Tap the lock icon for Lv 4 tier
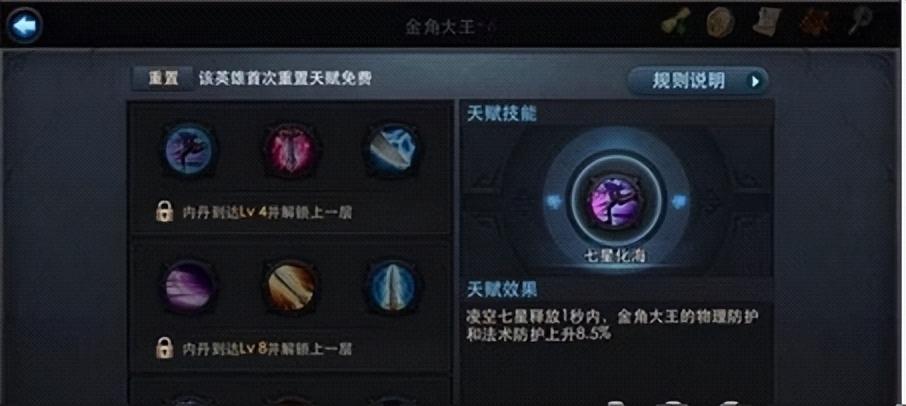Screen dimensions: 906x406 point(165,213)
